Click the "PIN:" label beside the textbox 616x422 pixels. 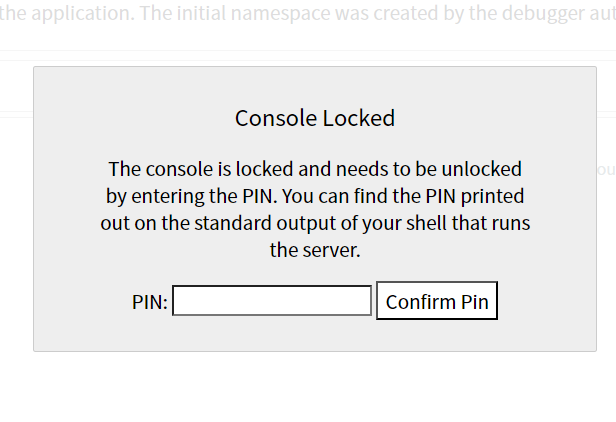[150, 302]
